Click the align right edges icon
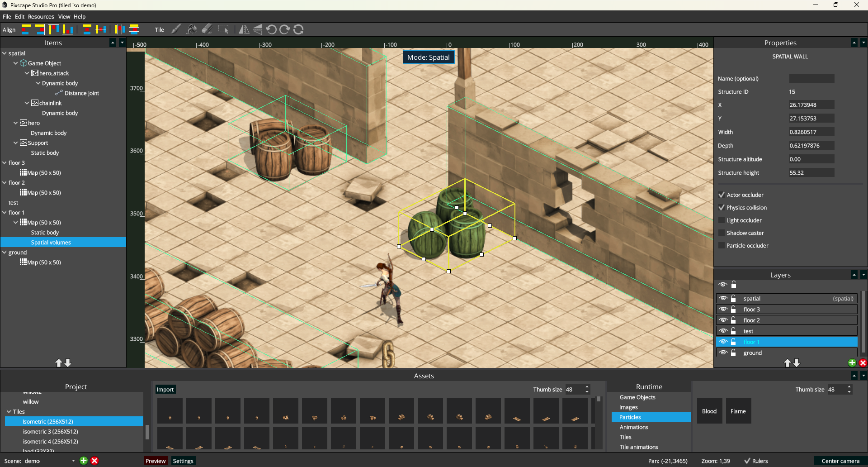Viewport: 868px width, 467px height. (x=40, y=29)
